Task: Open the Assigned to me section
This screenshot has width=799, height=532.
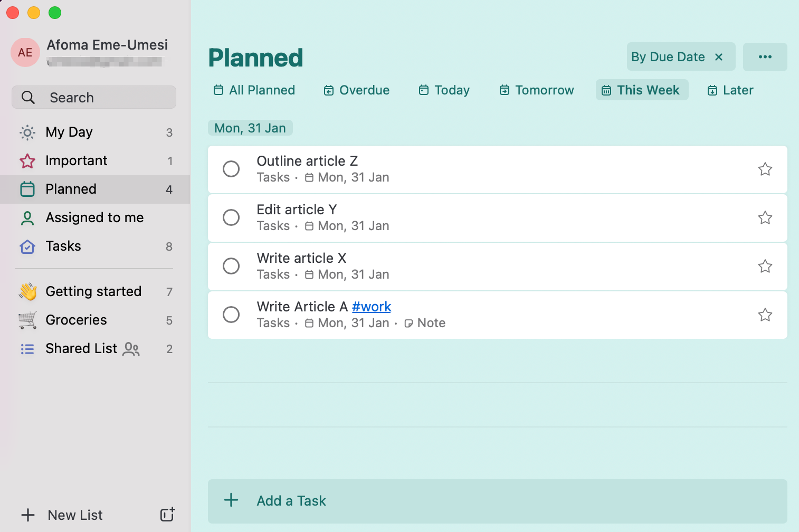Action: point(94,217)
